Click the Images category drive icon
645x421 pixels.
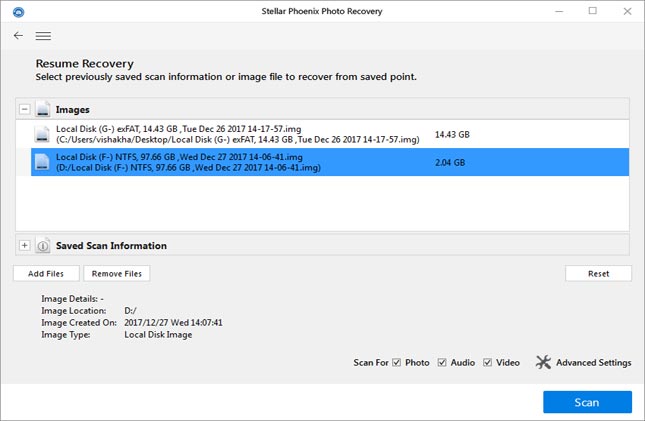coord(43,109)
